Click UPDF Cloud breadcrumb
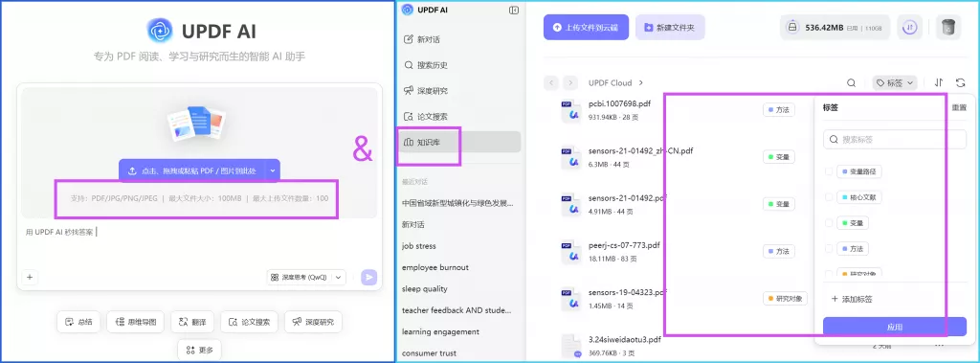This screenshot has width=980, height=363. coord(610,82)
